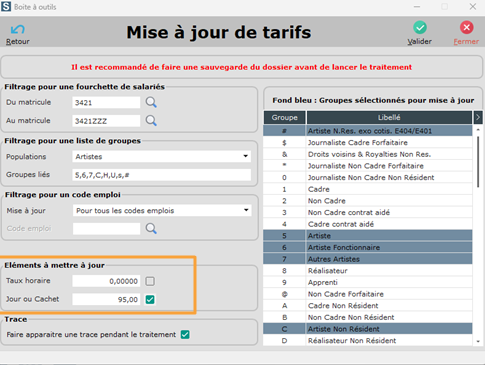487x368 pixels.
Task: Click the Au matricule input field
Action: [x=106, y=121]
